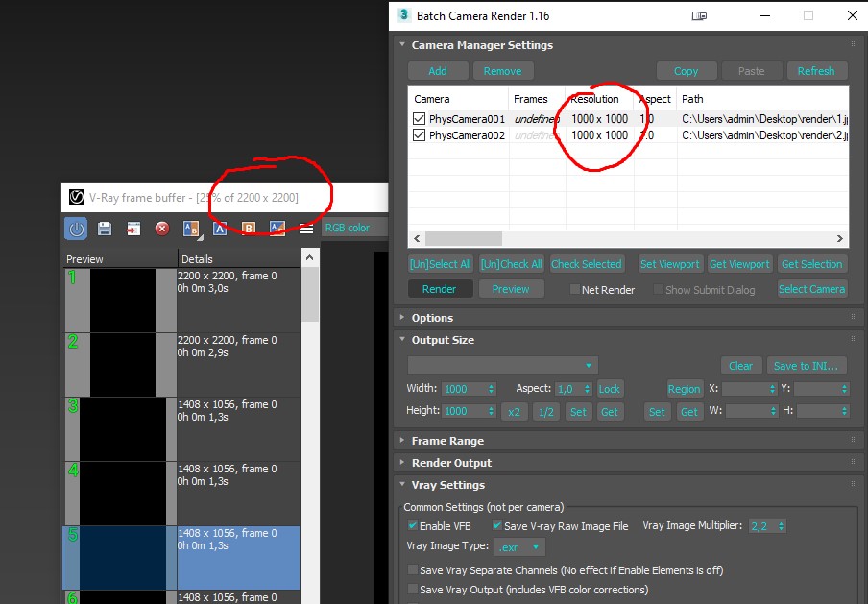Collapse the Camera Manager Settings rollout
Screen dimensions: 868x604
coord(402,45)
